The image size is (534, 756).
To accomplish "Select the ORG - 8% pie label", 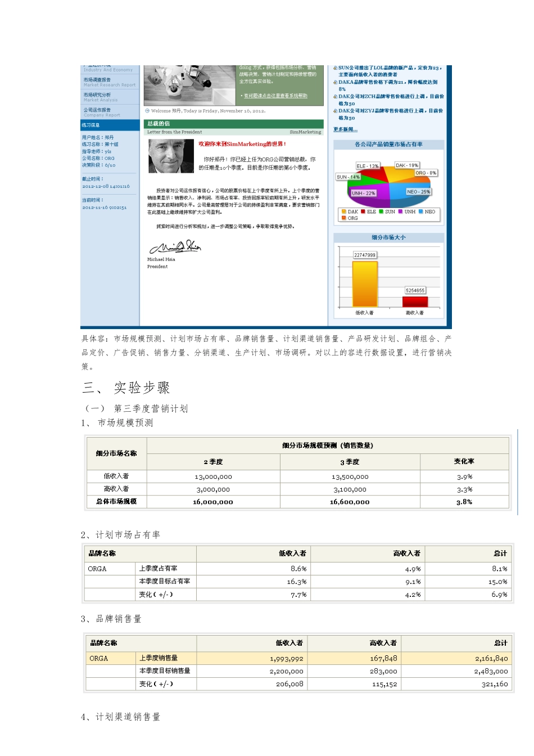I will (x=426, y=173).
